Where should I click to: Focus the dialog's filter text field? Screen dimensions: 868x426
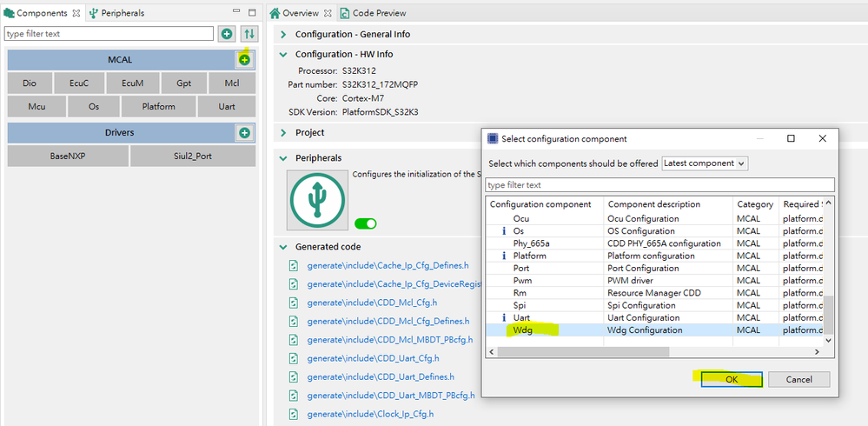coord(659,184)
